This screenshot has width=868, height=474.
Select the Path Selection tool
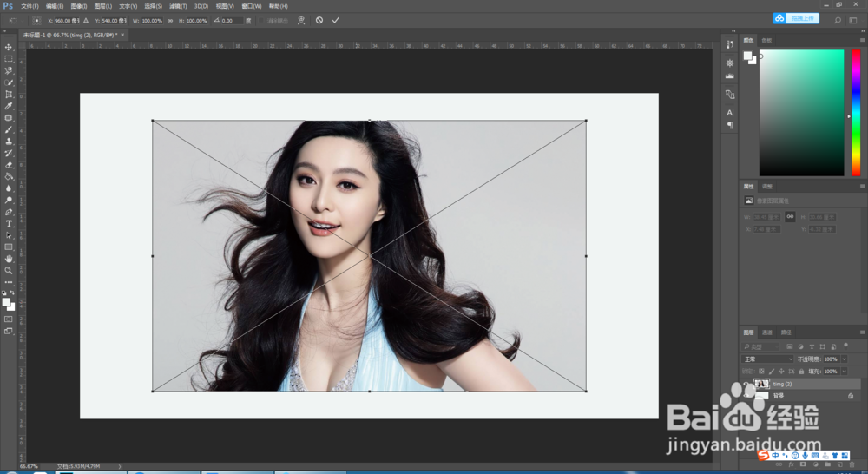point(9,235)
